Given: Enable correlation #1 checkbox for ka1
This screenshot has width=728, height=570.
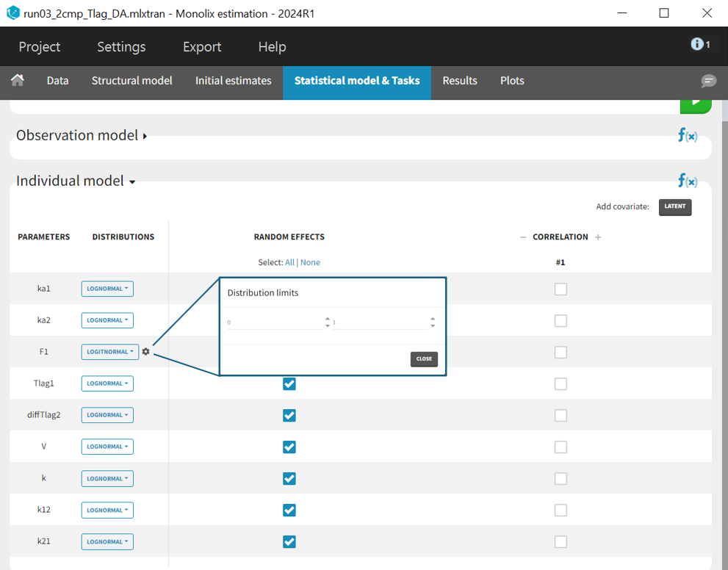Looking at the screenshot, I should 561,289.
